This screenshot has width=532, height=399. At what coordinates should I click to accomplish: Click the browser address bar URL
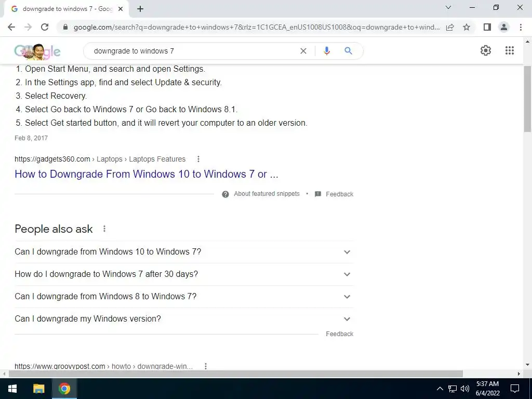(x=257, y=27)
